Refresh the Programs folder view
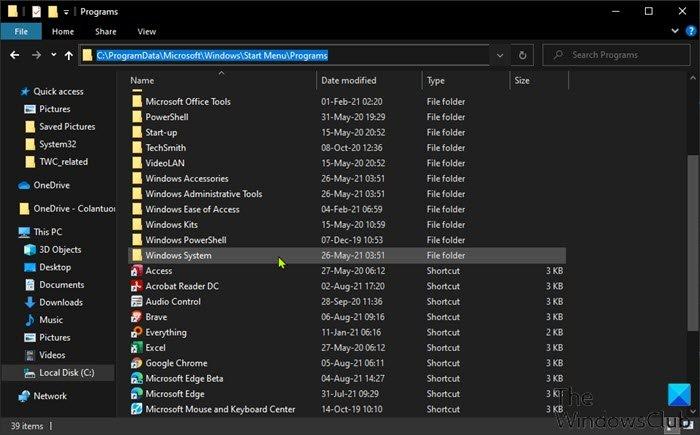The width and height of the screenshot is (700, 435). [x=522, y=55]
